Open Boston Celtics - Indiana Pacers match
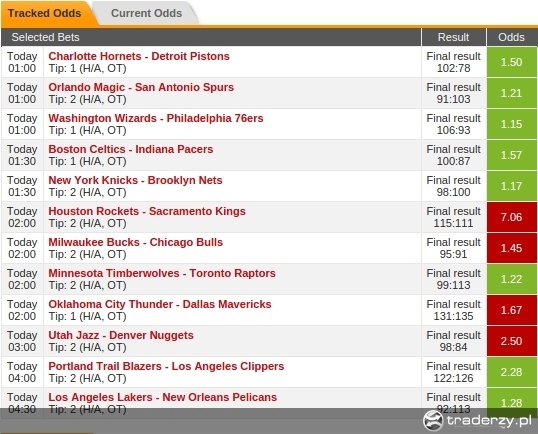Image resolution: width=538 pixels, height=434 pixels. point(131,149)
